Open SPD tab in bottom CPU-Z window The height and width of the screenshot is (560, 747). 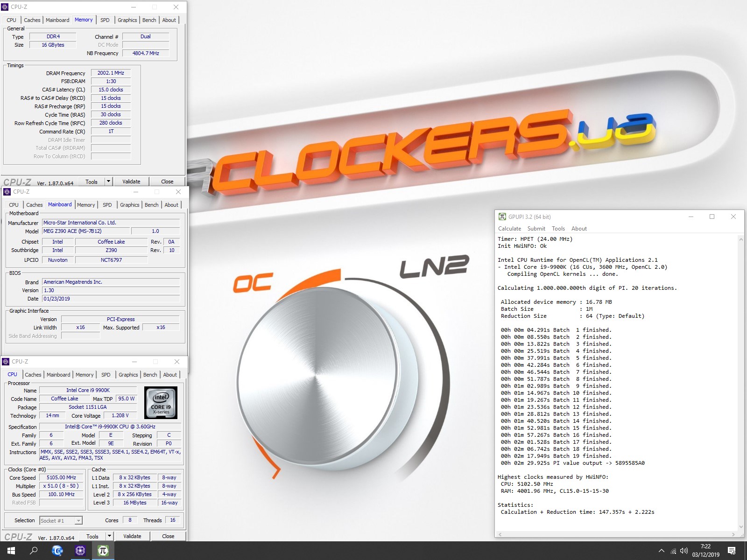pos(106,375)
